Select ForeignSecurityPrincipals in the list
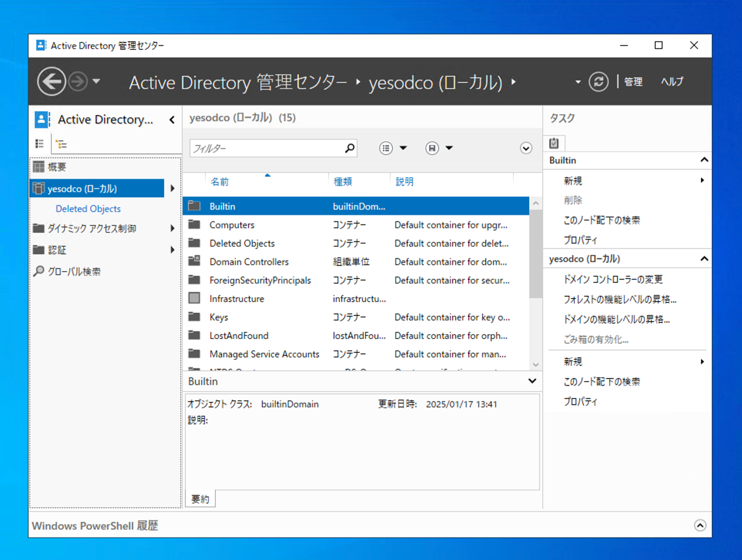Image resolution: width=742 pixels, height=560 pixels. click(356, 280)
